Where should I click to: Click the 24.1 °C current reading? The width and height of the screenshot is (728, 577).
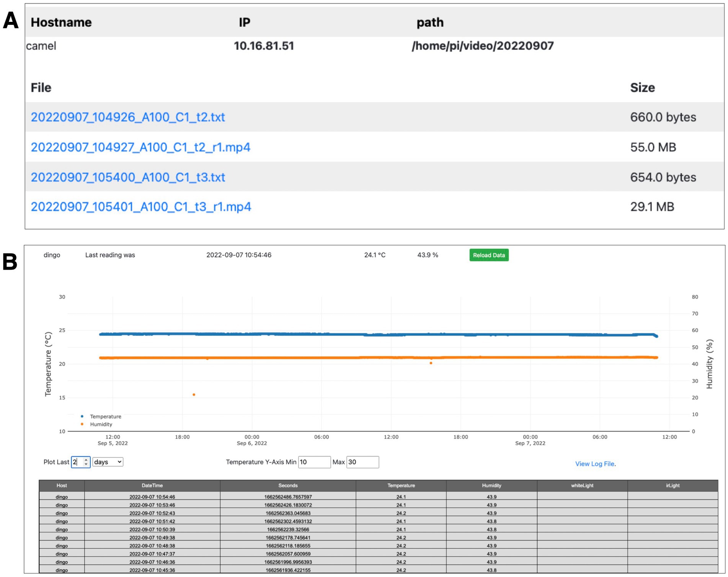pos(375,255)
